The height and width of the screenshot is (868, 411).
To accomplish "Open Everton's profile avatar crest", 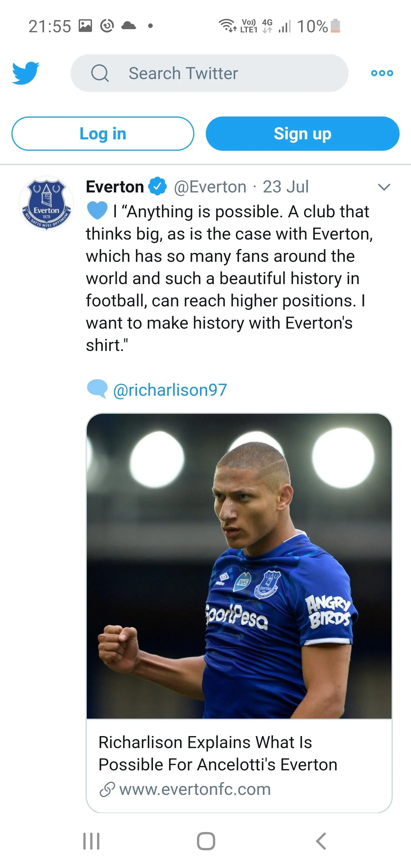I will pyautogui.click(x=46, y=203).
